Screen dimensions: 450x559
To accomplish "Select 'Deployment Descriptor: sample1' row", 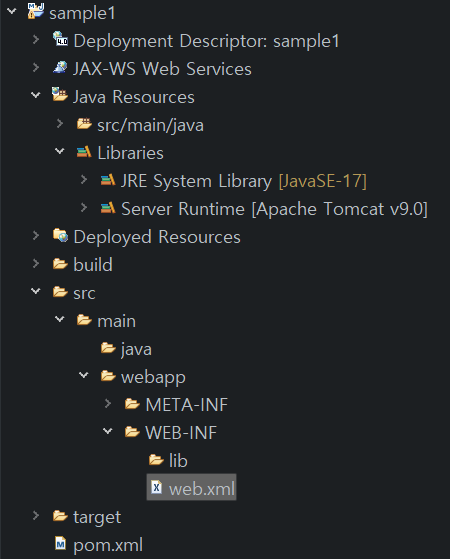I will click(206, 41).
